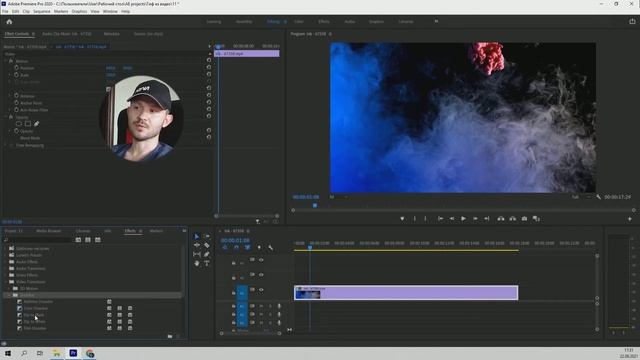Select the Ripple Edit tool
The height and width of the screenshot is (360, 640).
click(197, 245)
